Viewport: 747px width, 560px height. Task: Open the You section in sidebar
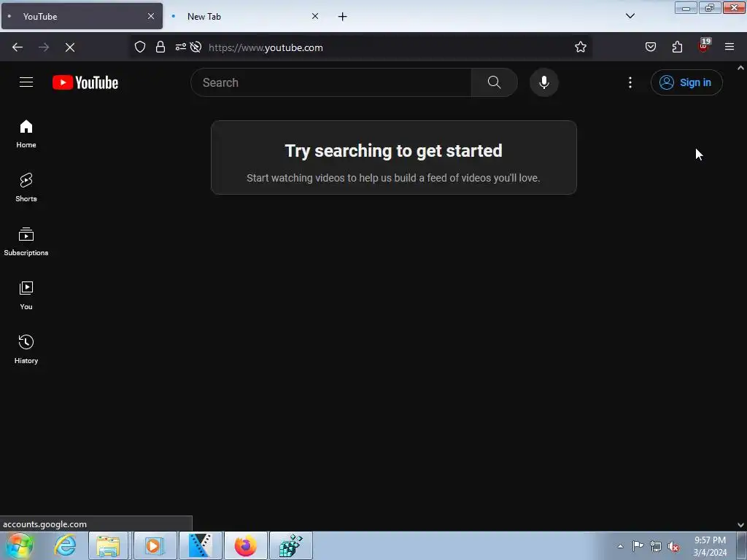(26, 296)
